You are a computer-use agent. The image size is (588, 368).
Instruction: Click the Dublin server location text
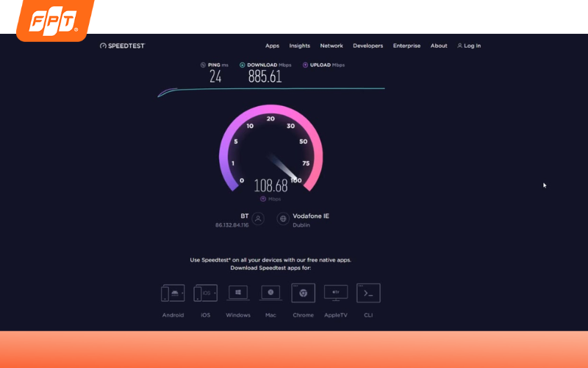(x=301, y=225)
